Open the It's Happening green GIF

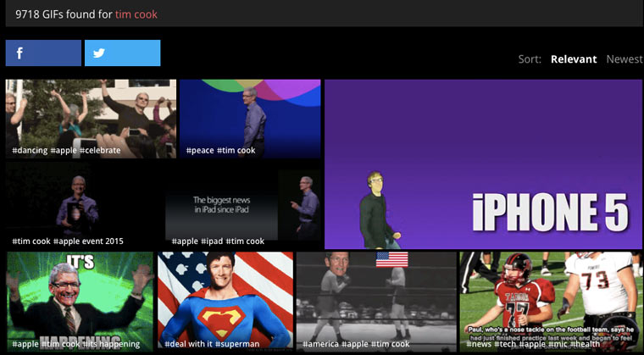pos(80,302)
